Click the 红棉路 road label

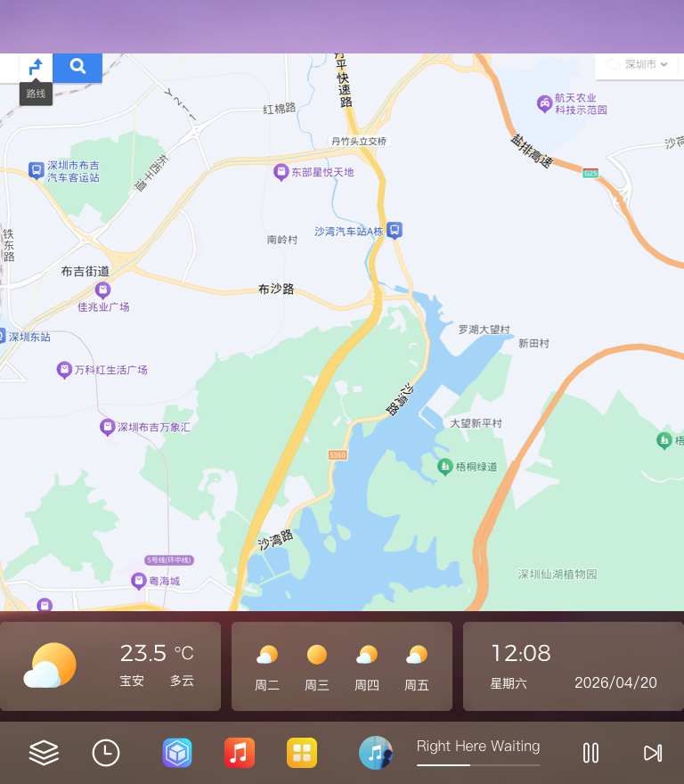[x=280, y=109]
